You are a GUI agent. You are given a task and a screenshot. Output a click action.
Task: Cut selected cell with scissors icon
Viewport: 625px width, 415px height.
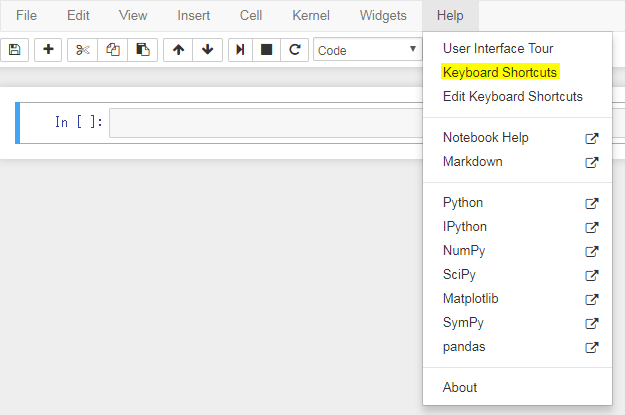[83, 50]
